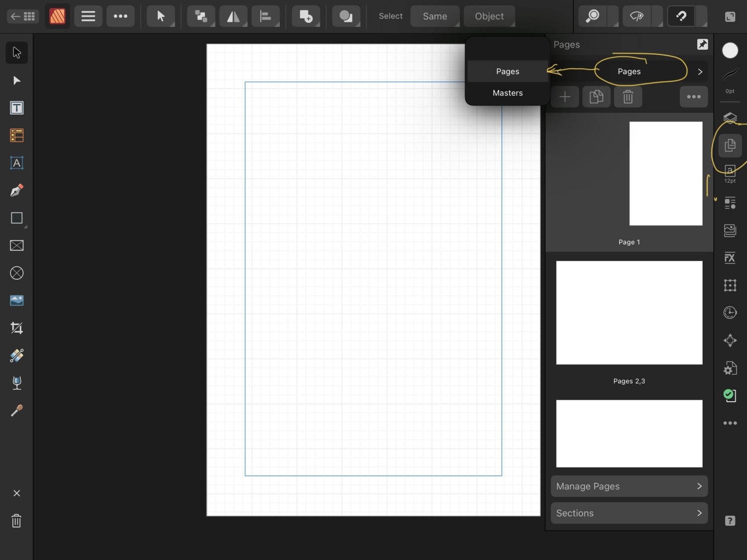Image resolution: width=747 pixels, height=560 pixels.
Task: Select the Table tool in left toolbar
Action: [x=16, y=135]
